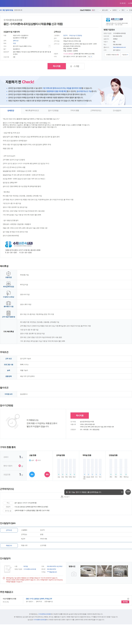Click the red warning icon under contact info
Image resolution: width=132 pixels, height=644 pixels.
pos(4,578)
